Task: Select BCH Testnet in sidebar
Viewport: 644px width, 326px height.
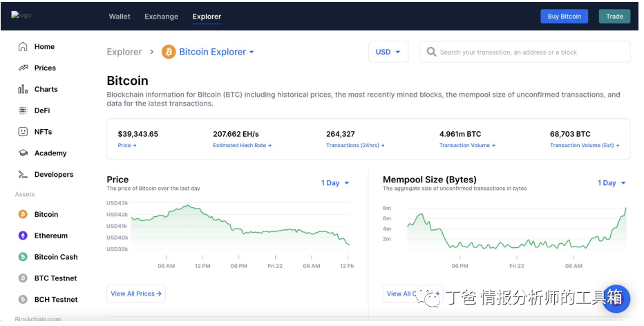Action: (x=56, y=300)
